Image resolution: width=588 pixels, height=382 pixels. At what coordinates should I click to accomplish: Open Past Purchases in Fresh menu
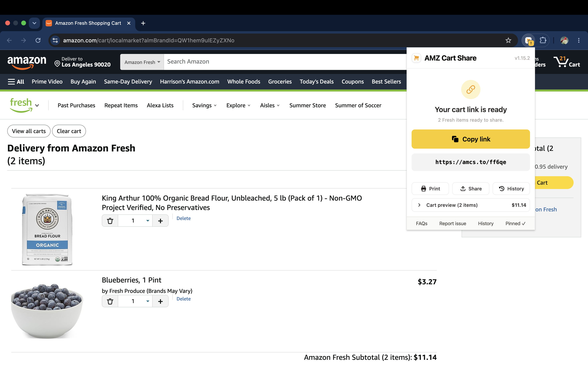[x=76, y=105]
